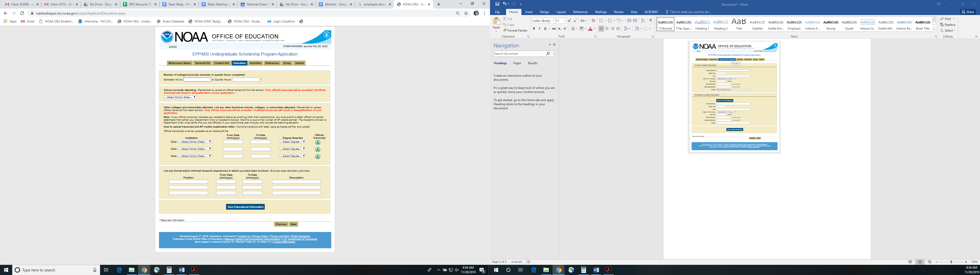The image size is (980, 275).
Task: Show paragraph marks with pilcrow icon
Action: [651, 21]
